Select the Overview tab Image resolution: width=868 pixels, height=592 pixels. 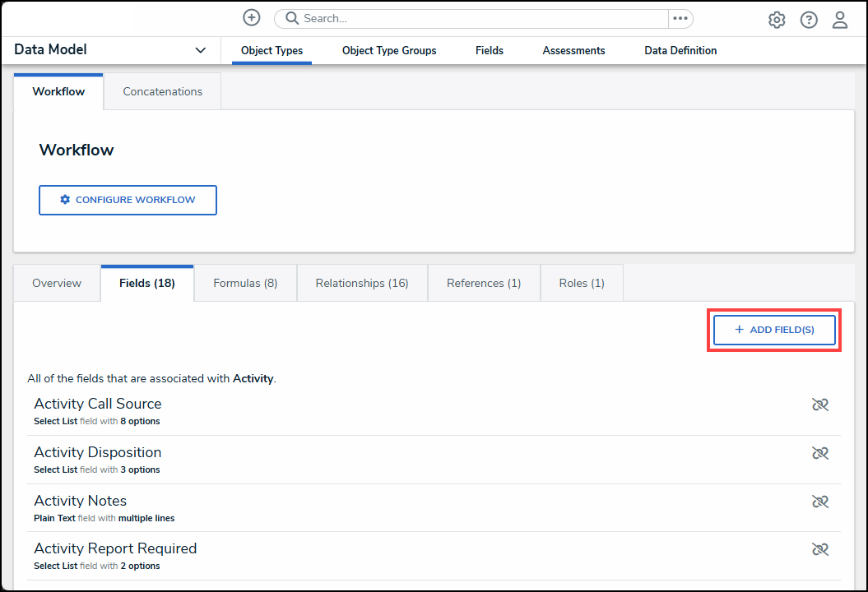(x=57, y=283)
